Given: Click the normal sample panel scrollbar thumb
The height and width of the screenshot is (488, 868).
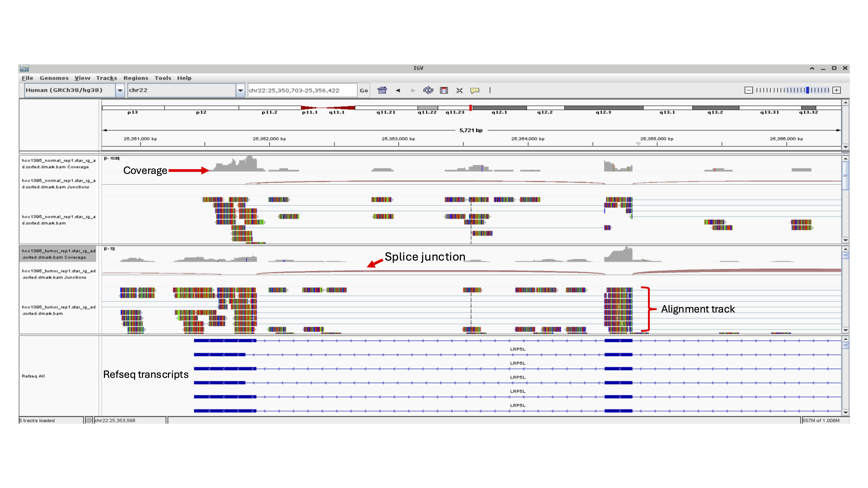Looking at the screenshot, I should [845, 176].
